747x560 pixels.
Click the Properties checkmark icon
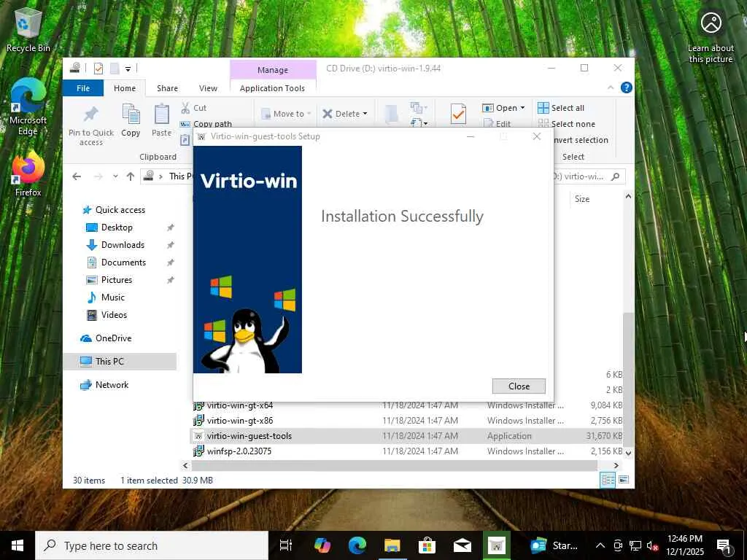[458, 114]
